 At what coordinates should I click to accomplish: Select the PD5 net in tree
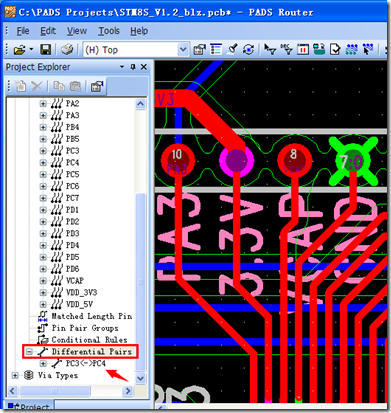72,257
